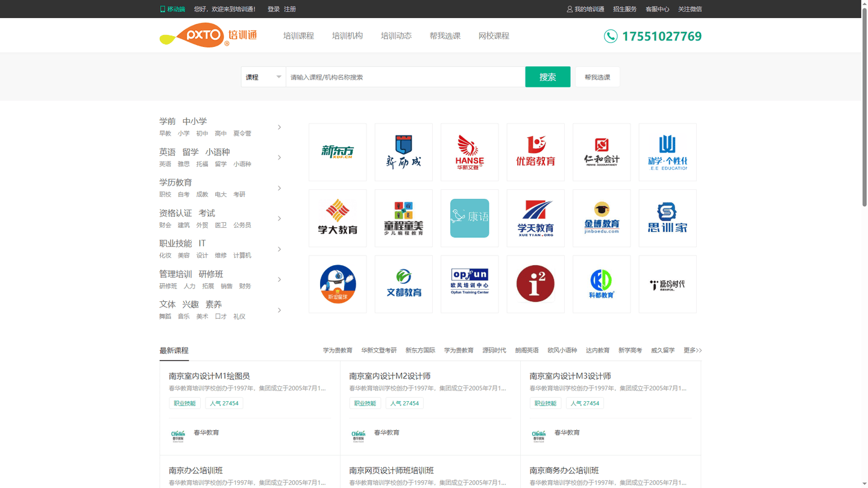Screen dimensions: 868x488
Task: Open the 励学·个性化 education logo
Action: [x=667, y=152]
